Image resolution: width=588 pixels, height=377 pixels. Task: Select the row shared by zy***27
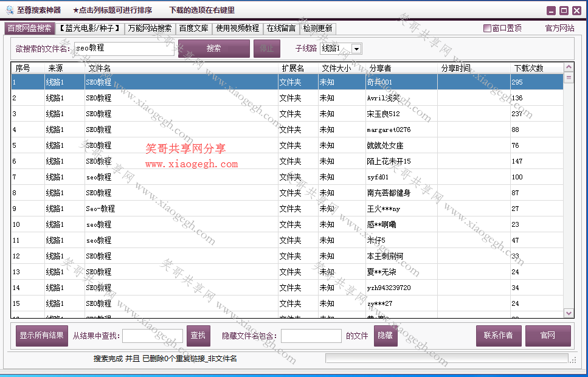click(x=287, y=303)
